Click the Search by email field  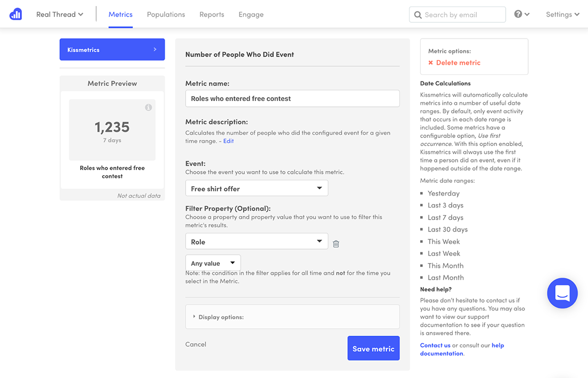(x=458, y=14)
